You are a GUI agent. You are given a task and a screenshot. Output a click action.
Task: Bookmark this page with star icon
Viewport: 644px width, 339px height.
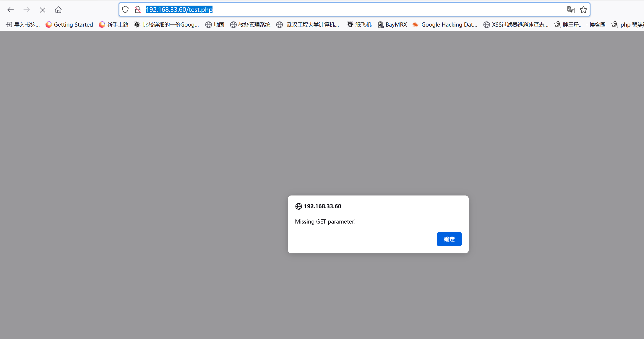click(583, 9)
